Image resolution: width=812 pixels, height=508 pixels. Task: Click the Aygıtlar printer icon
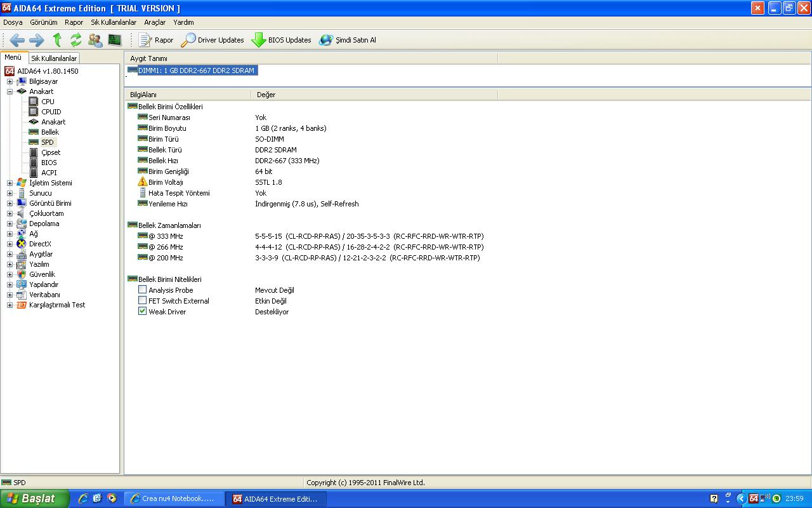[22, 254]
